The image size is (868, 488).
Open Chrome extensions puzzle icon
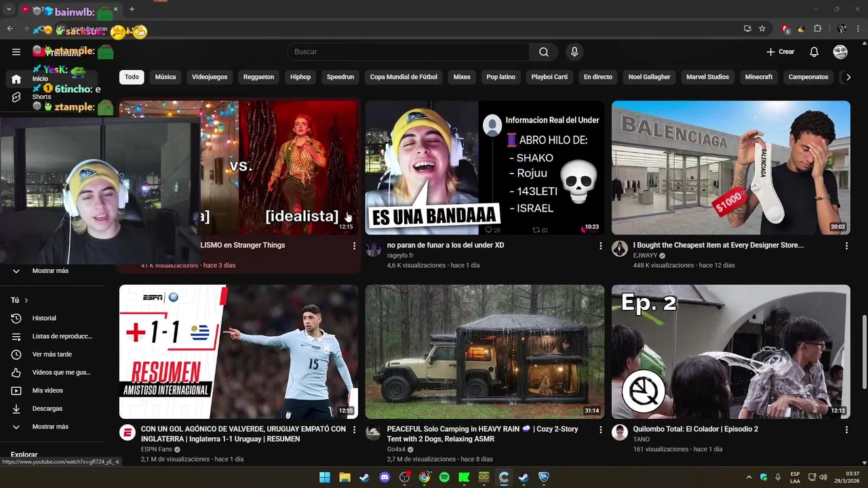817,28
